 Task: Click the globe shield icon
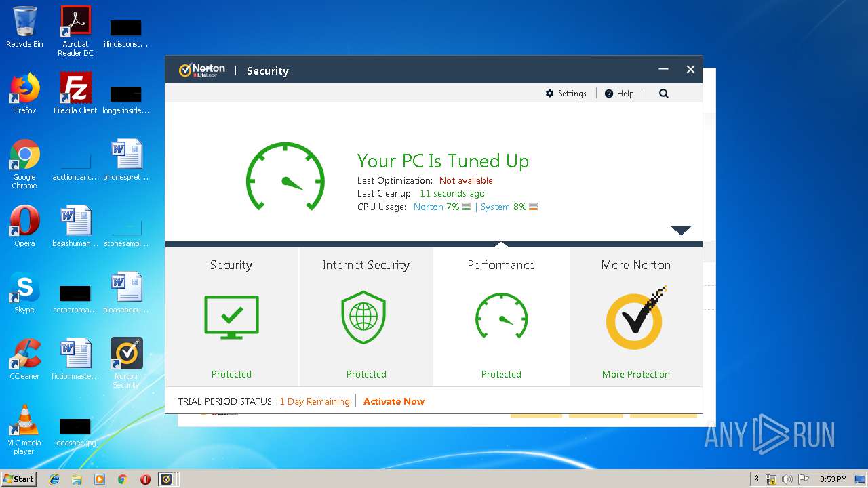tap(363, 317)
